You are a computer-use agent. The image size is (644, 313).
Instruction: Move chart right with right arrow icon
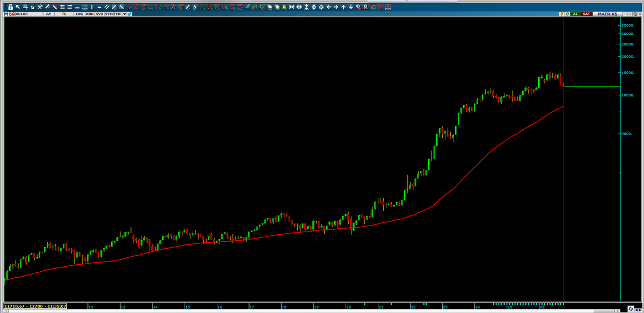[336, 7]
